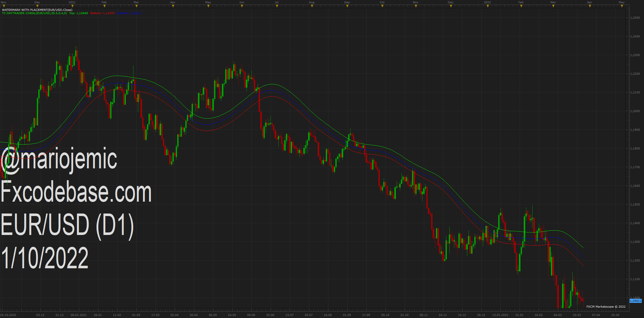This screenshot has height=318, width=644.
Task: Click the 01.03 date axis label
Action: 136,315
